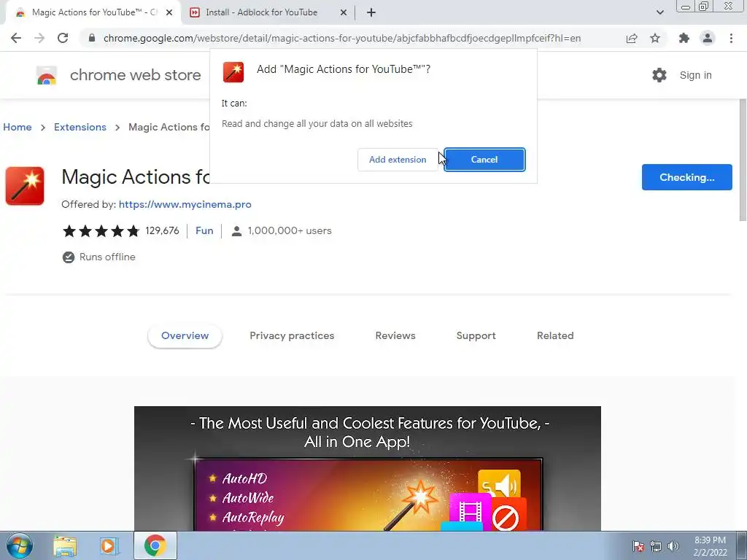Click the Runs offline checkmark icon
747x560 pixels.
[69, 257]
